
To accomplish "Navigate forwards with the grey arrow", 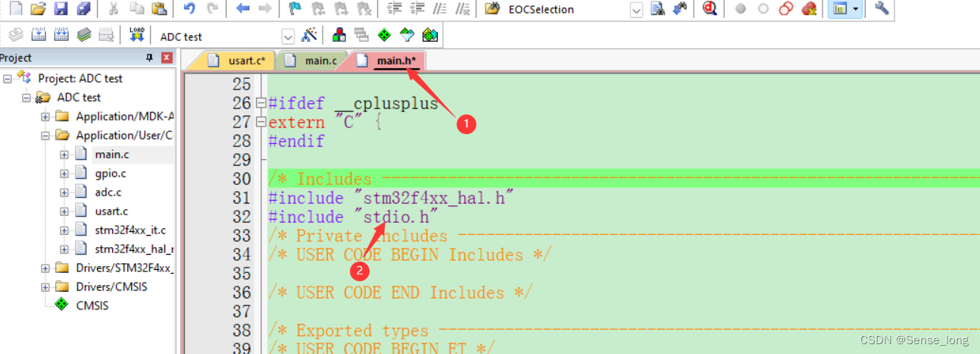I will (265, 9).
